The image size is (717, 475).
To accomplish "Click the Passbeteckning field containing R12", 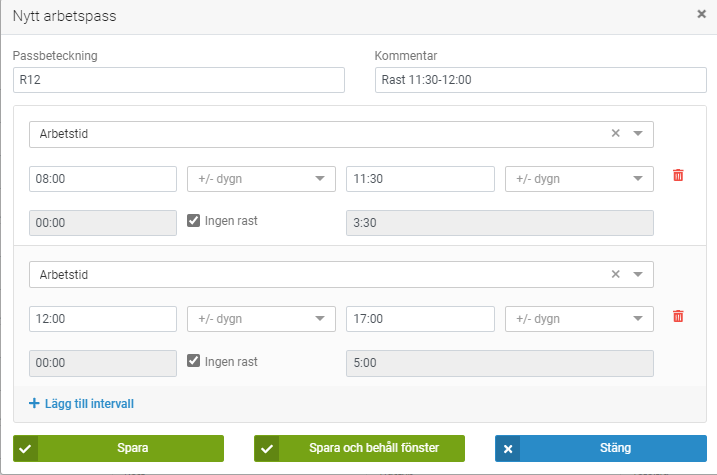I will pos(178,81).
